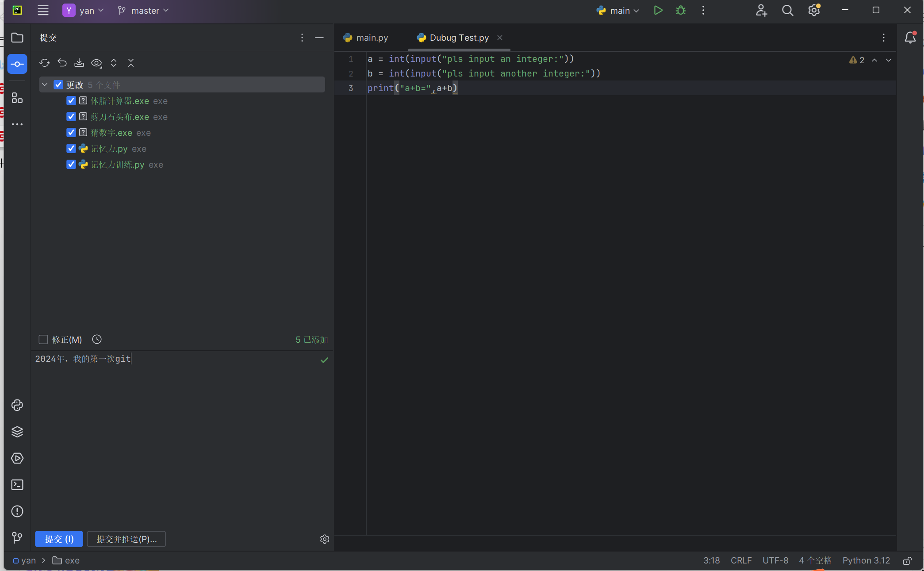Open the hamburger main menu
The width and height of the screenshot is (924, 571).
pos(43,10)
